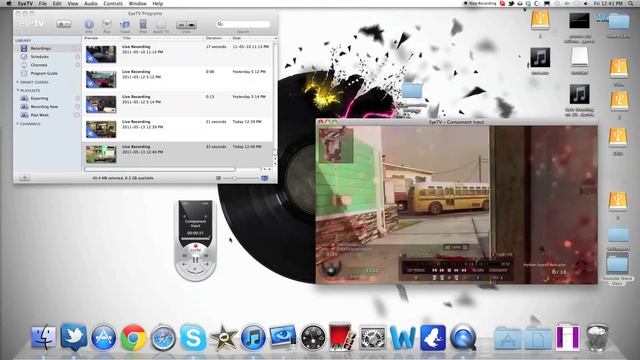Image resolution: width=640 pixels, height=360 pixels.
Task: Open the Edit menu
Action: [57, 4]
